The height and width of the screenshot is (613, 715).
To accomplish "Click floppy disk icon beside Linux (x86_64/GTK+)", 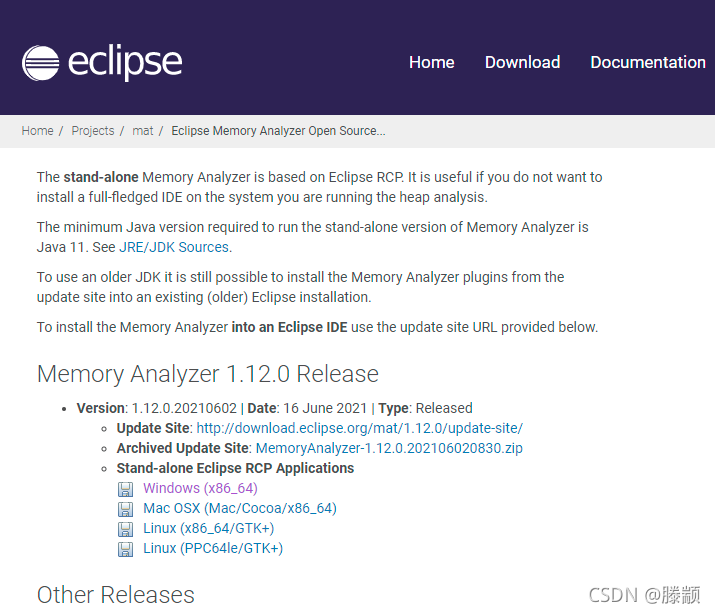I will click(125, 529).
